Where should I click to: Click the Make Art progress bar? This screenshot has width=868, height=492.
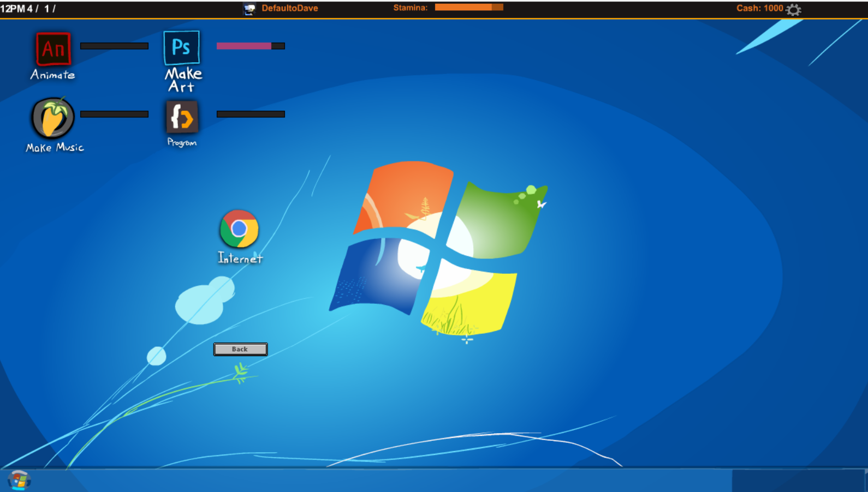[251, 46]
